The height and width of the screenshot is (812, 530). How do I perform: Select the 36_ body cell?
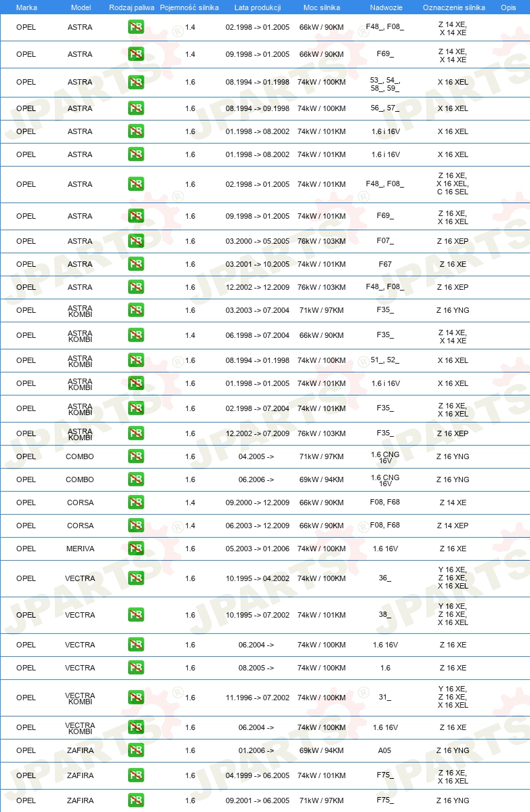pyautogui.click(x=385, y=578)
